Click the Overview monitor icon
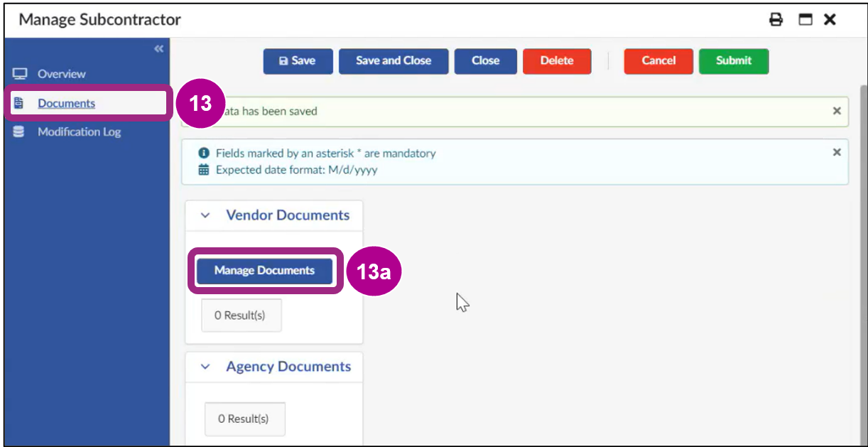 click(20, 74)
